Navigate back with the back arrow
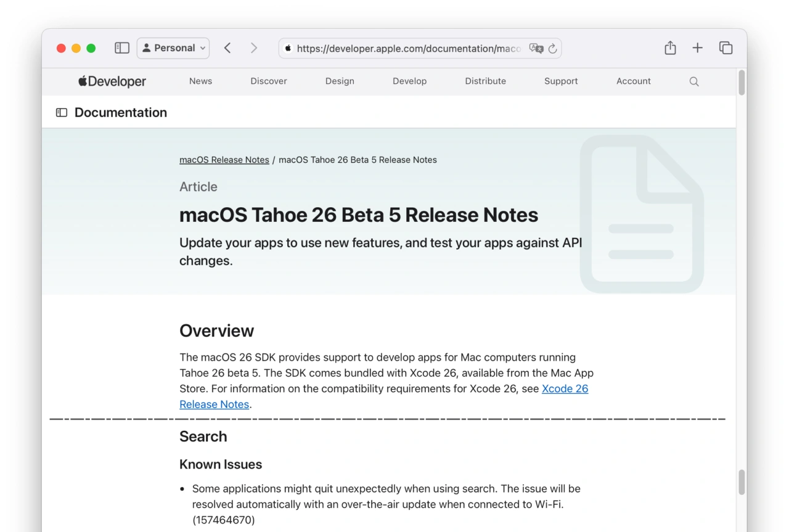Image resolution: width=789 pixels, height=532 pixels. (227, 47)
